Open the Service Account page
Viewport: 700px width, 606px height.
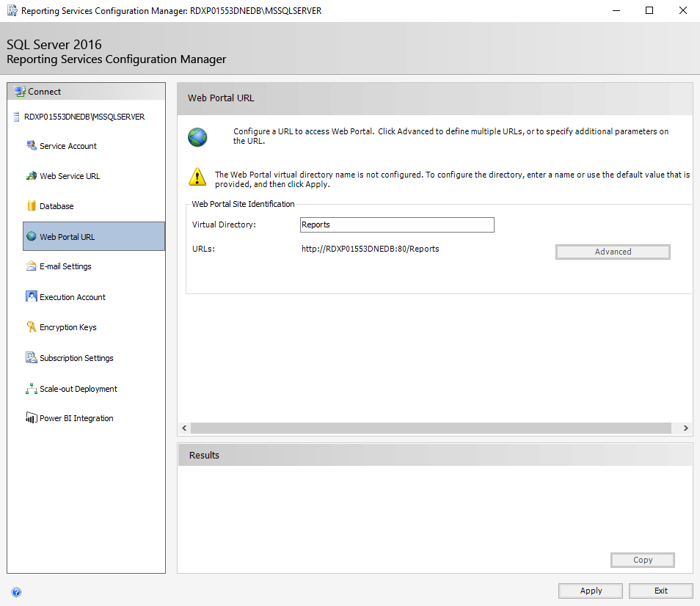tap(68, 146)
